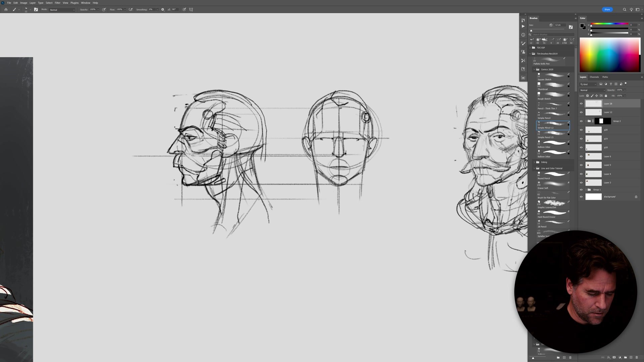
Task: Open symmetry paint butterfly icon
Action: tap(191, 10)
